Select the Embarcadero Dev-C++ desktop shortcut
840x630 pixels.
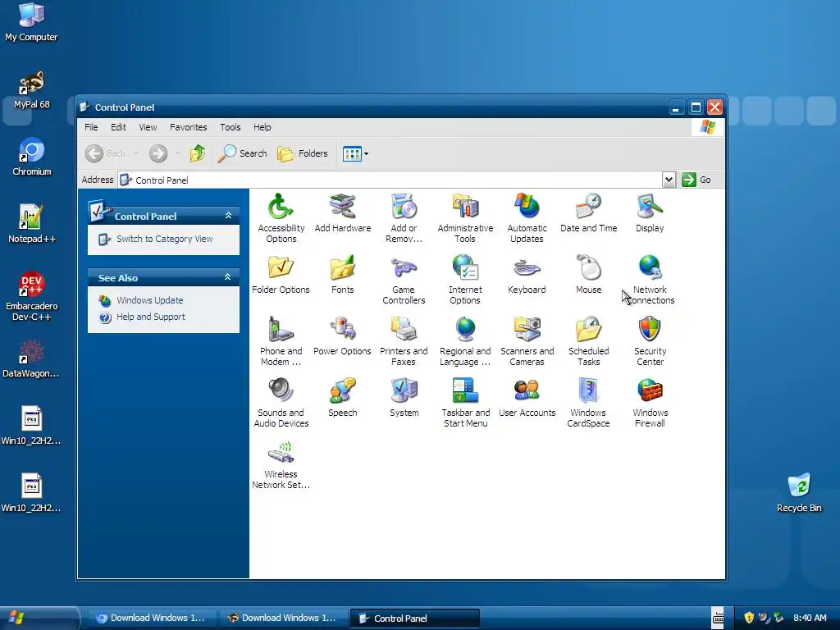(x=31, y=295)
